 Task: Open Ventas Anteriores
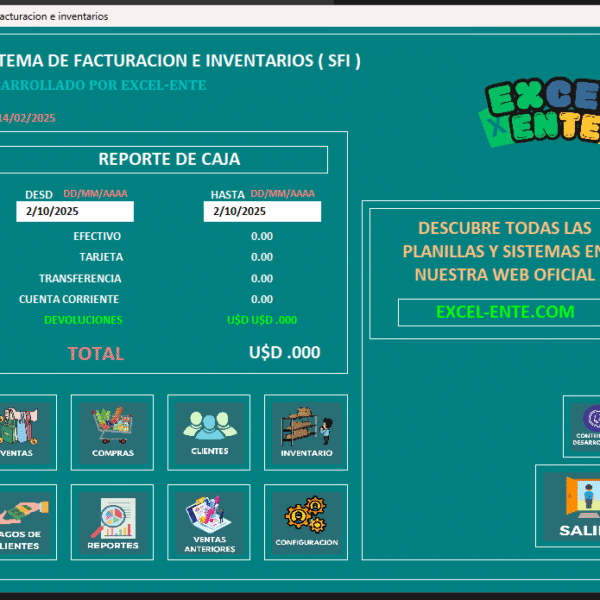pyautogui.click(x=209, y=521)
